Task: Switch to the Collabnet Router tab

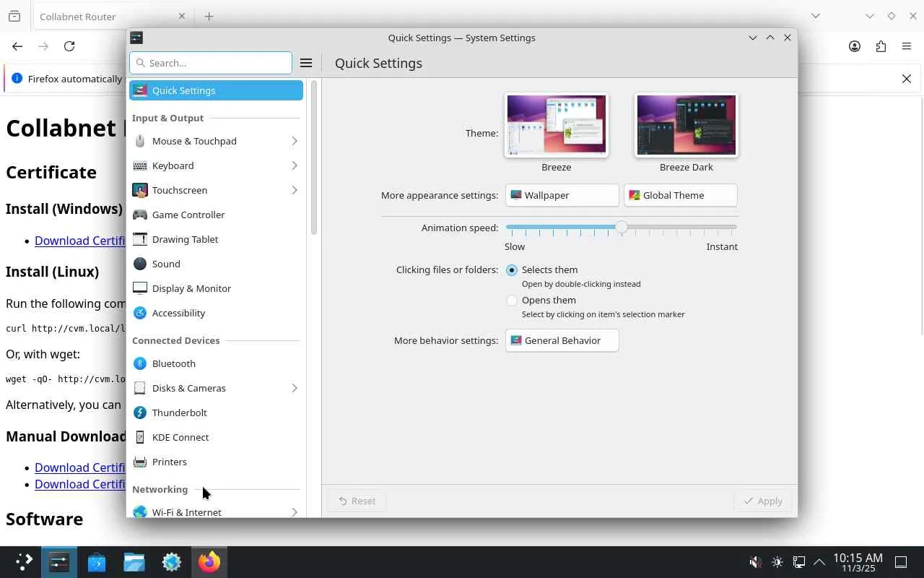Action: (x=112, y=16)
